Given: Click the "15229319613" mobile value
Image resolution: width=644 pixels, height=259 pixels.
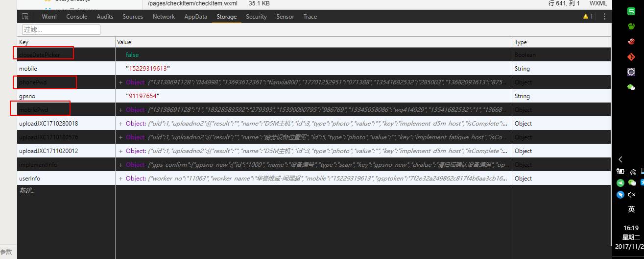Looking at the screenshot, I should 148,69.
